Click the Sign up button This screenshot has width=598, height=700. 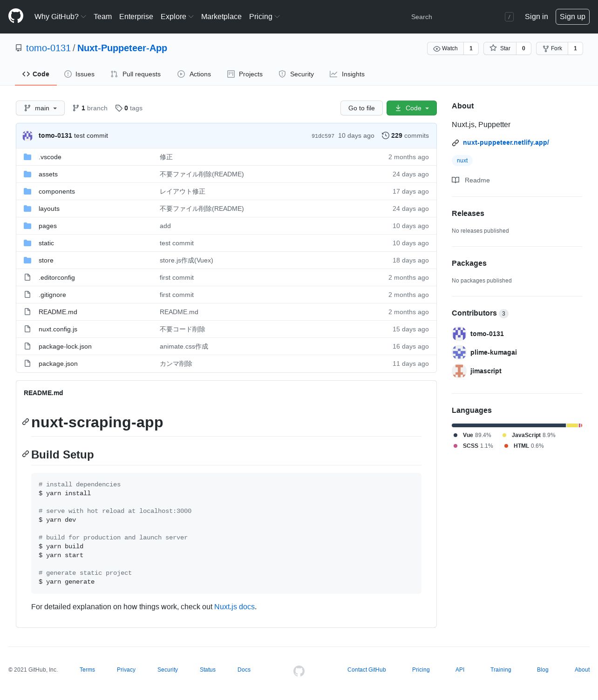(572, 16)
